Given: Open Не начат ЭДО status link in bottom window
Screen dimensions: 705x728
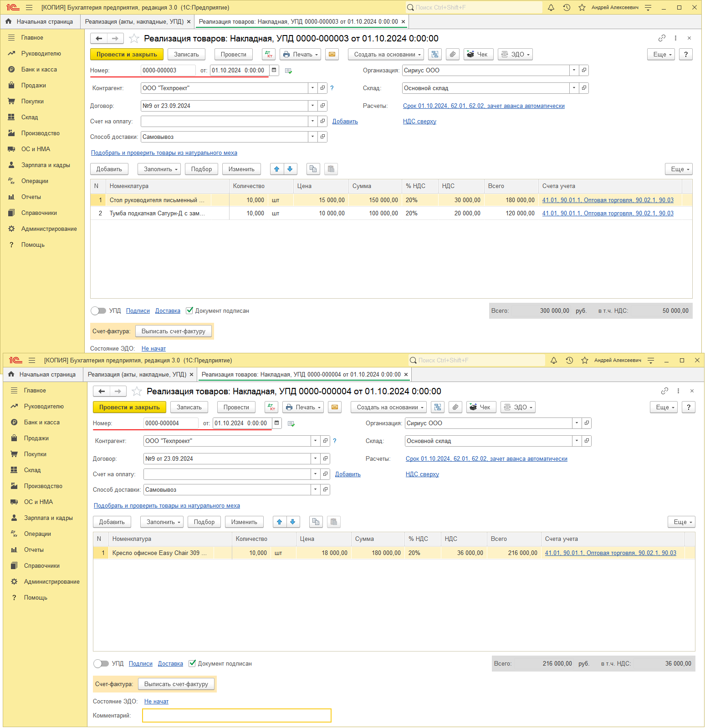Looking at the screenshot, I should click(156, 701).
